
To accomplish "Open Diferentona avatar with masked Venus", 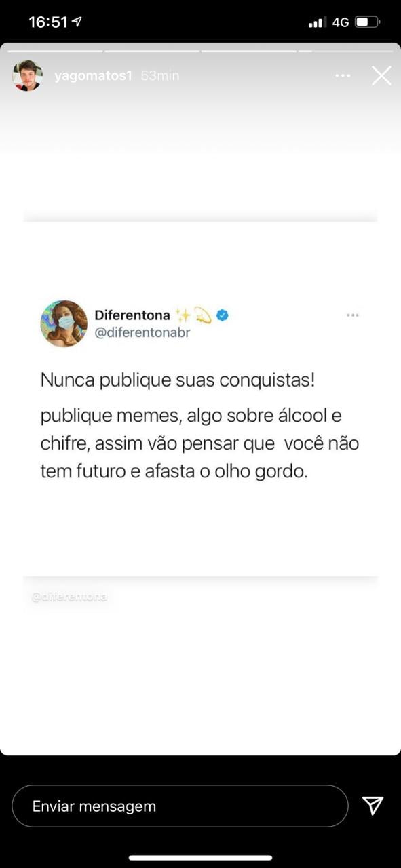I will point(64,323).
